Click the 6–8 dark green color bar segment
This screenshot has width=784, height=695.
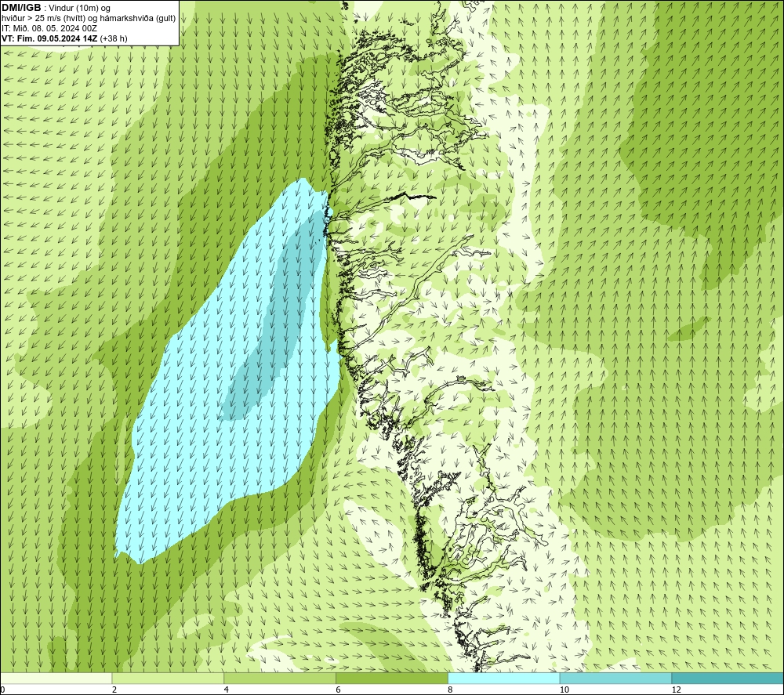click(x=392, y=678)
